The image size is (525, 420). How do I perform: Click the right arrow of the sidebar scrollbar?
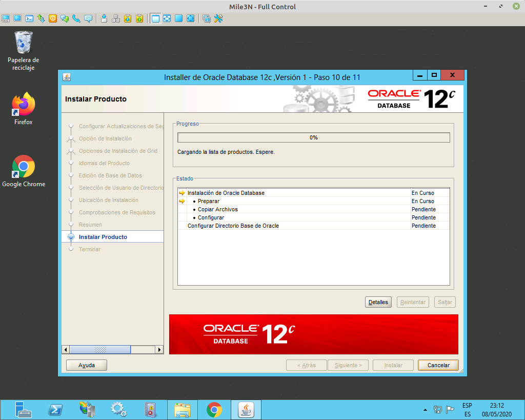[160, 349]
